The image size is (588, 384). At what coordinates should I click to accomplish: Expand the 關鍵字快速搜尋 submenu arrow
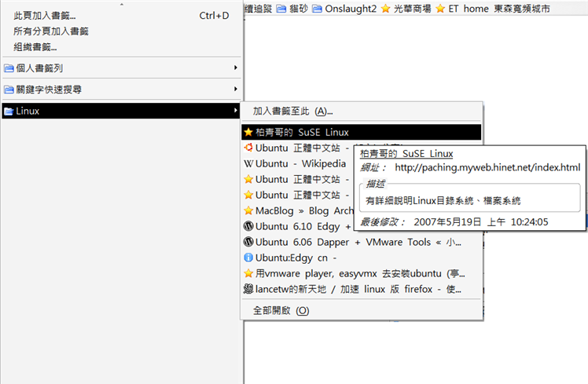click(236, 90)
